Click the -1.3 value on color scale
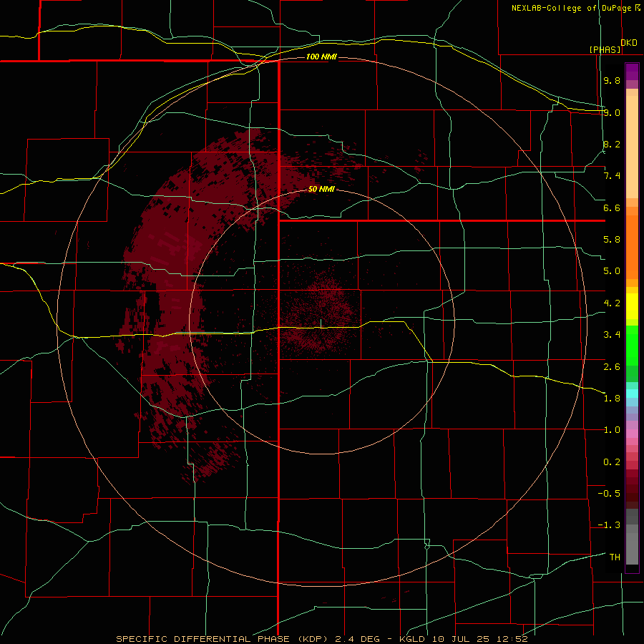Viewport: 644px width, 644px height. coord(609,525)
